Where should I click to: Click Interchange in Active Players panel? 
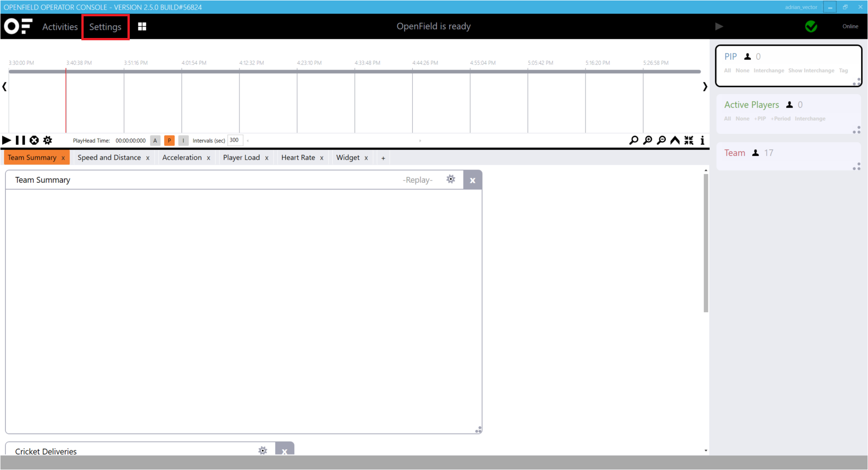[810, 119]
